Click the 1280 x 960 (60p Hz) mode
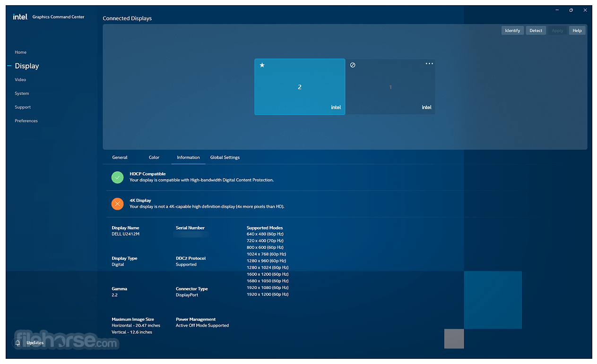Image resolution: width=597 pixels, height=364 pixels. [266, 261]
